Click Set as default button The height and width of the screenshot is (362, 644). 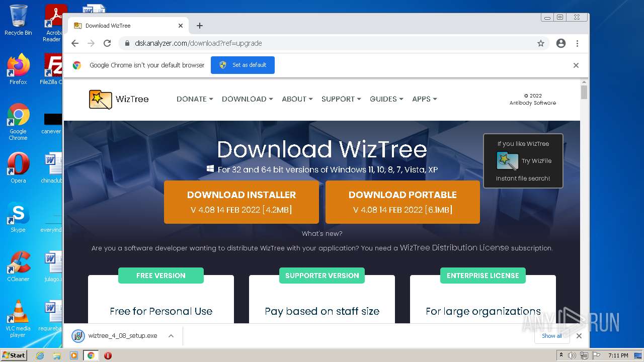[x=243, y=65]
